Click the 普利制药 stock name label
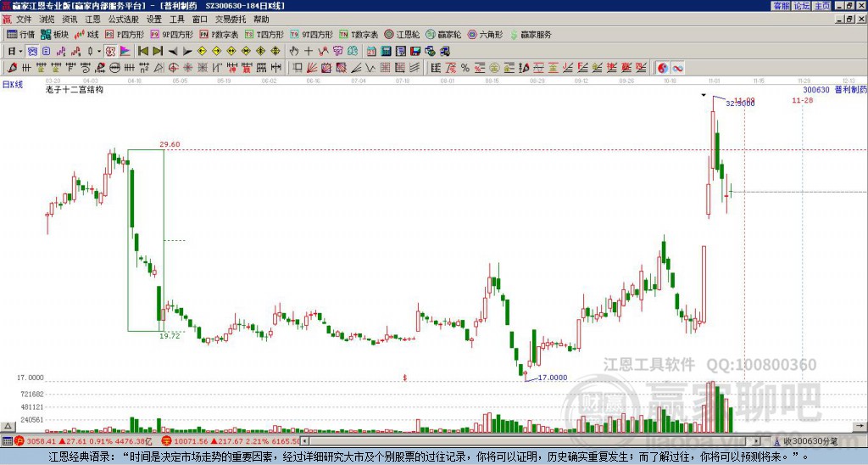 851,89
